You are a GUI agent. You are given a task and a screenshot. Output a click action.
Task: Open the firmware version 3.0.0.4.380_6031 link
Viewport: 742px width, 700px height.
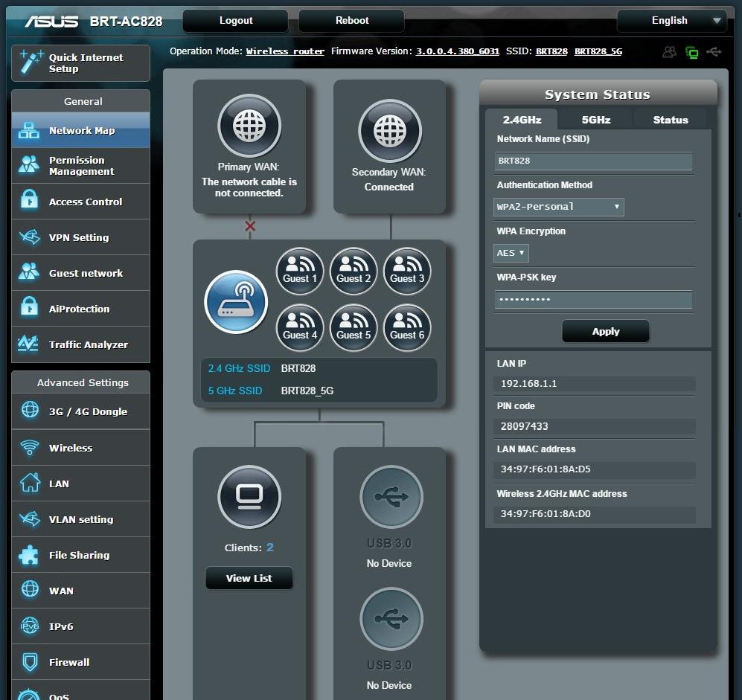point(458,51)
